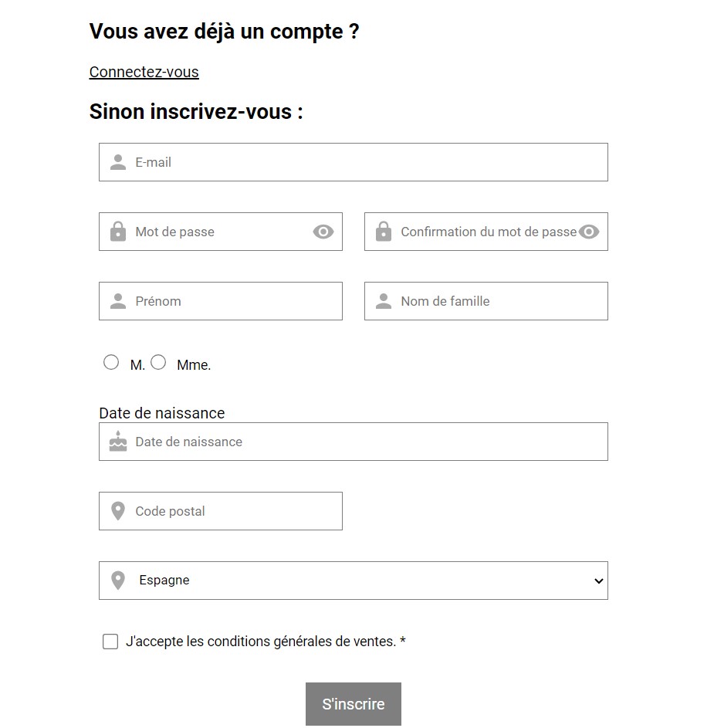Click the birthday cake icon in Date de naissance
The height and width of the screenshot is (728, 714).
coord(117,442)
